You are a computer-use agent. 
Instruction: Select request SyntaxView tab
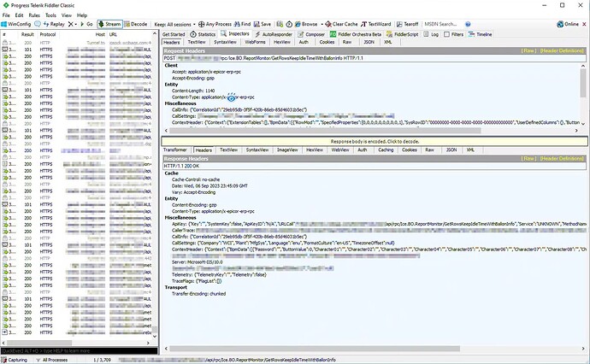pos(226,42)
